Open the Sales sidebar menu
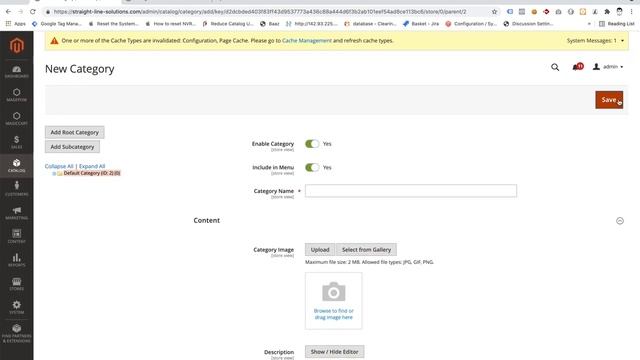The width and height of the screenshot is (640, 360). coord(17,142)
